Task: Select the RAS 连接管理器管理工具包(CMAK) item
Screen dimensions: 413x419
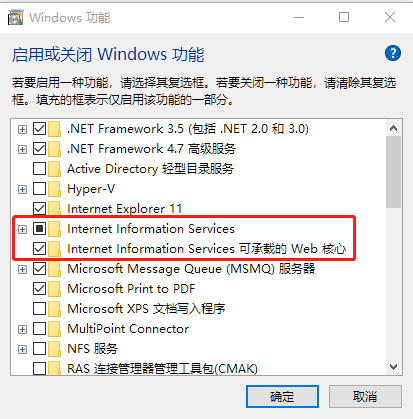Action: pos(162,369)
